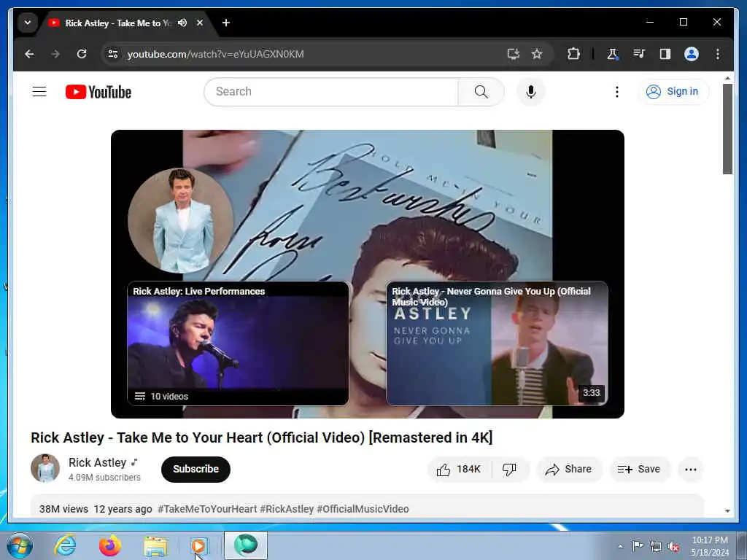Open YouTube settings three-dot menu
Image resolution: width=747 pixels, height=560 pixels.
click(617, 91)
